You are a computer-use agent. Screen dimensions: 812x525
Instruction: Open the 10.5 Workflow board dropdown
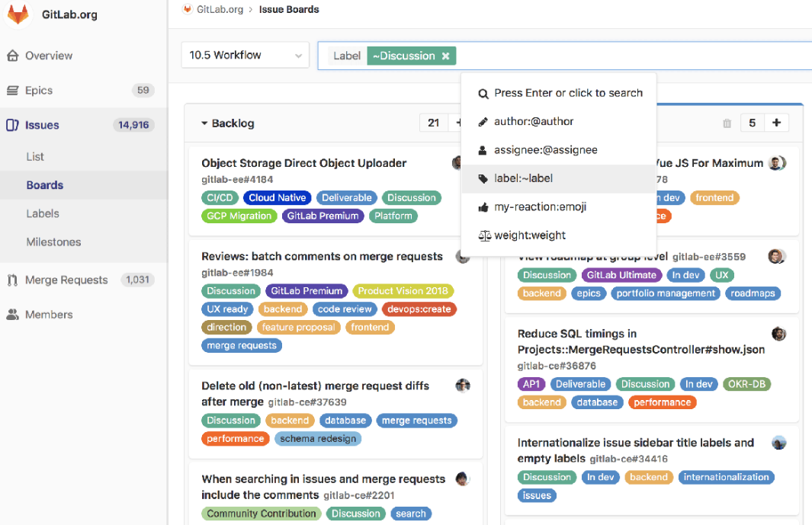pos(245,55)
